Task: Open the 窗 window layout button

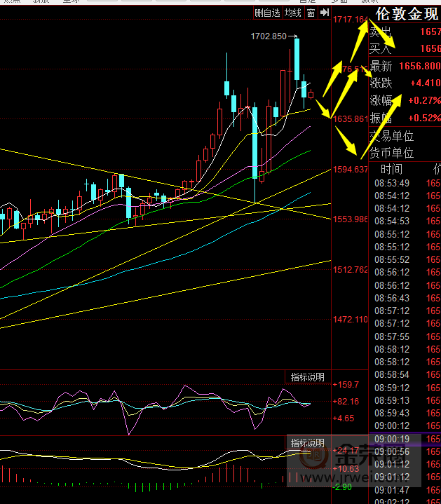Action: [311, 13]
